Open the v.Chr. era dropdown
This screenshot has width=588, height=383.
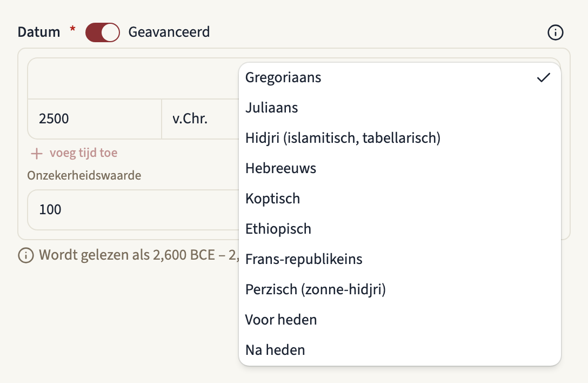tap(201, 119)
